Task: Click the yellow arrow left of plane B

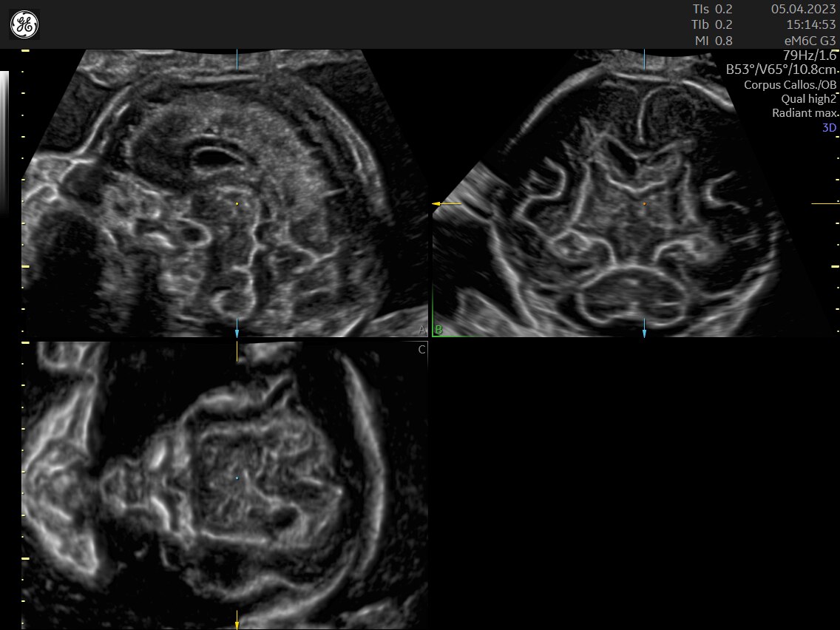Action: [445, 203]
